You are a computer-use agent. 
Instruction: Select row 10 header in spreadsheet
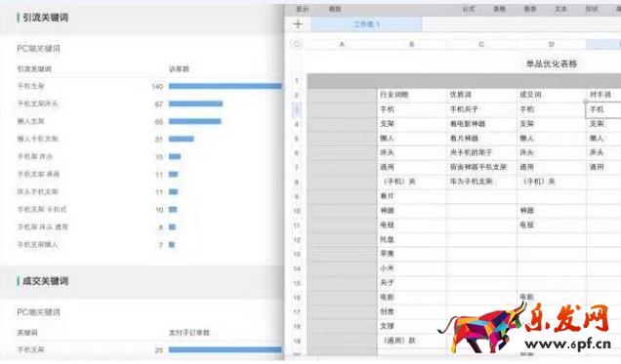point(297,211)
